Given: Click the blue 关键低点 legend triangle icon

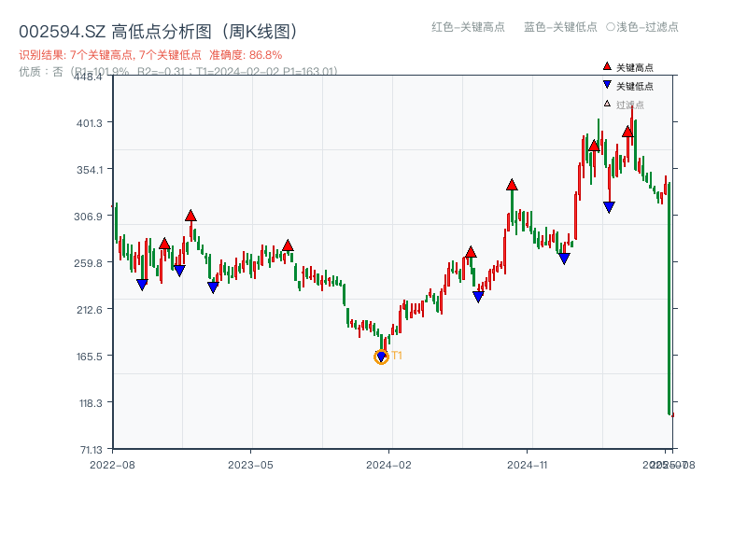Looking at the screenshot, I should pyautogui.click(x=607, y=85).
